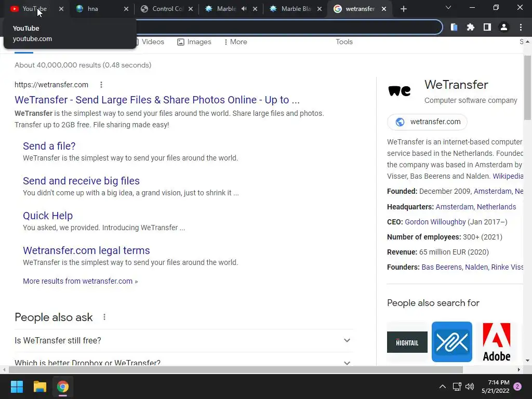Open the tab search dropdown chevron
This screenshot has height=399, width=532.
click(448, 7)
